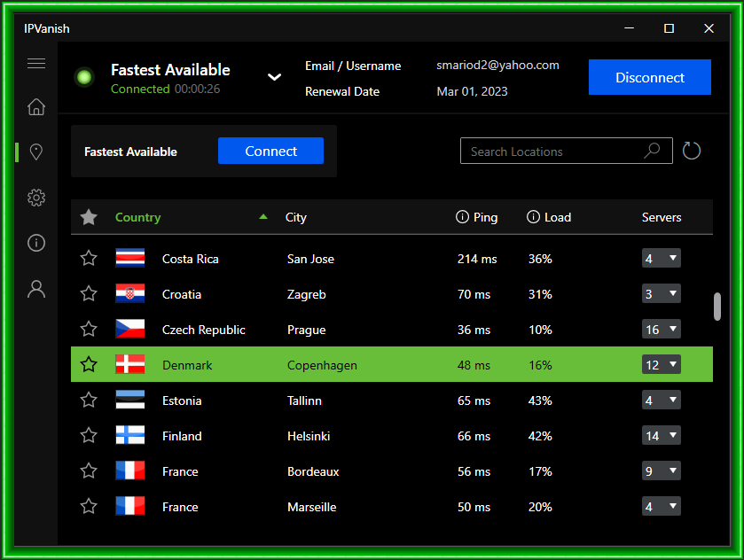Open Czech Republic servers dropdown

tap(661, 329)
